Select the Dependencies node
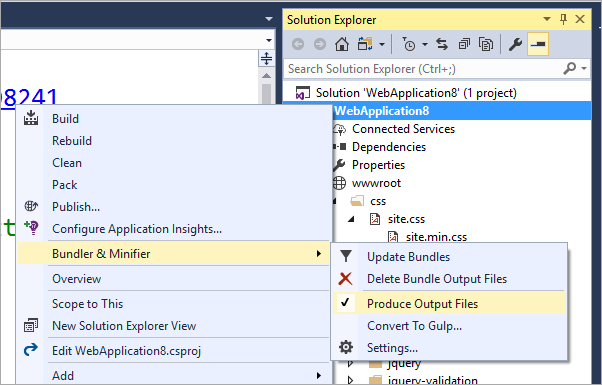This screenshot has width=602, height=385. click(389, 147)
